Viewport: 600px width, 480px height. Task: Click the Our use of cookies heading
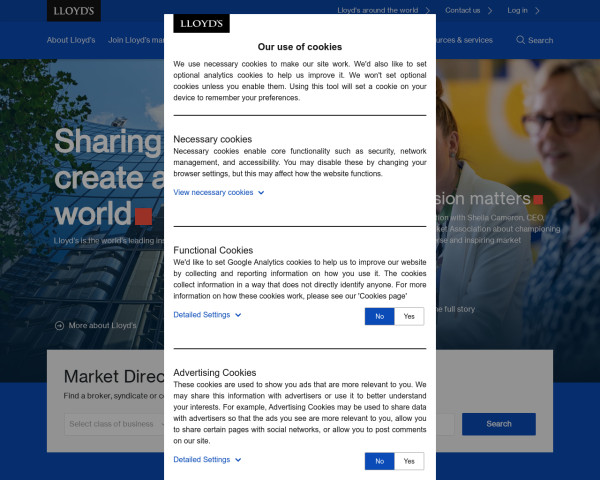point(300,47)
